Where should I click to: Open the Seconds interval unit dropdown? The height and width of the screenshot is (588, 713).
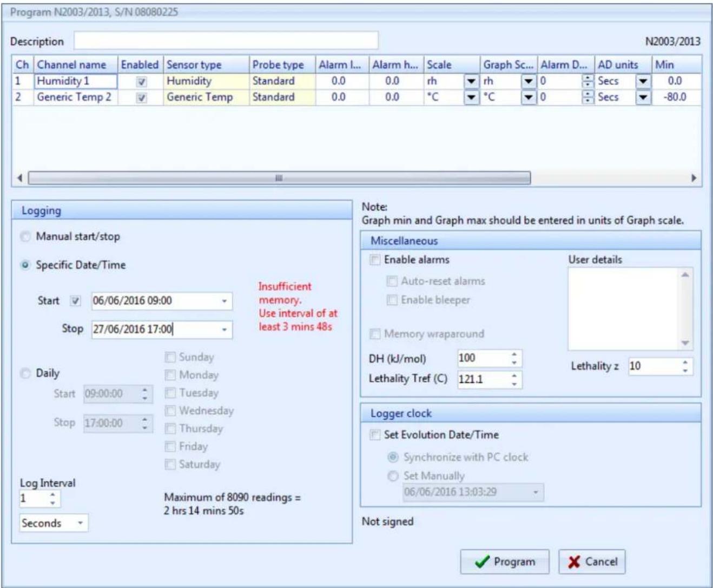(x=80, y=523)
